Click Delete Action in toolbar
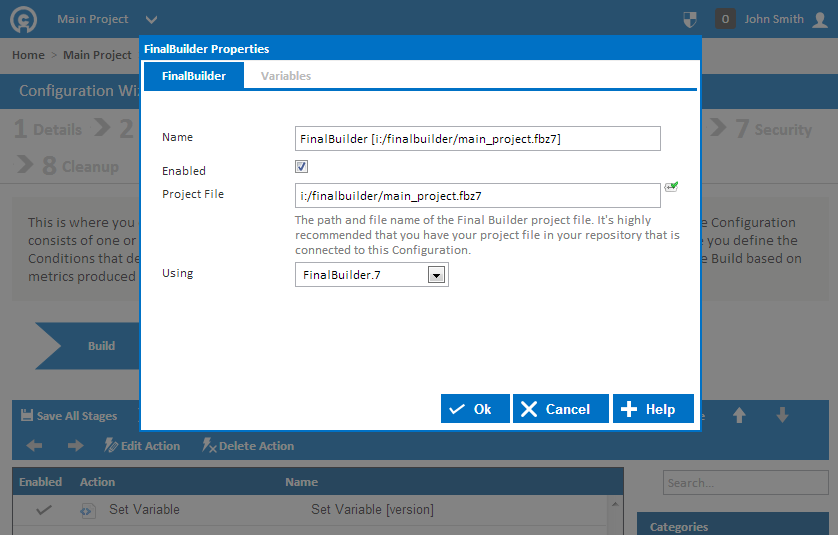Image resolution: width=838 pixels, height=535 pixels. click(248, 445)
